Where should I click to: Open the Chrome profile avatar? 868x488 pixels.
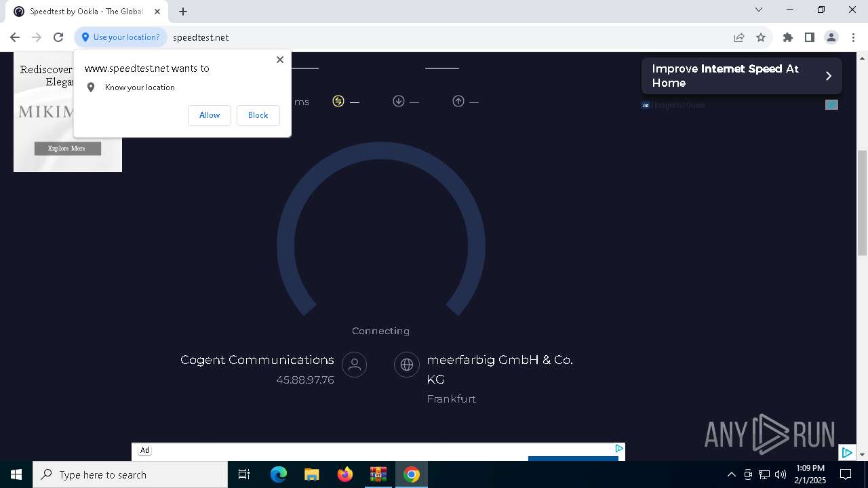(x=831, y=37)
